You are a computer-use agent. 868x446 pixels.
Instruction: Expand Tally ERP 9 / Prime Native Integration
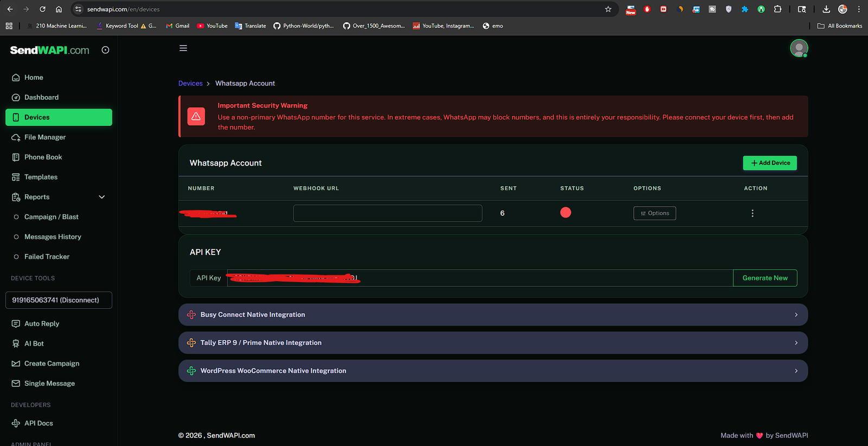pos(493,343)
